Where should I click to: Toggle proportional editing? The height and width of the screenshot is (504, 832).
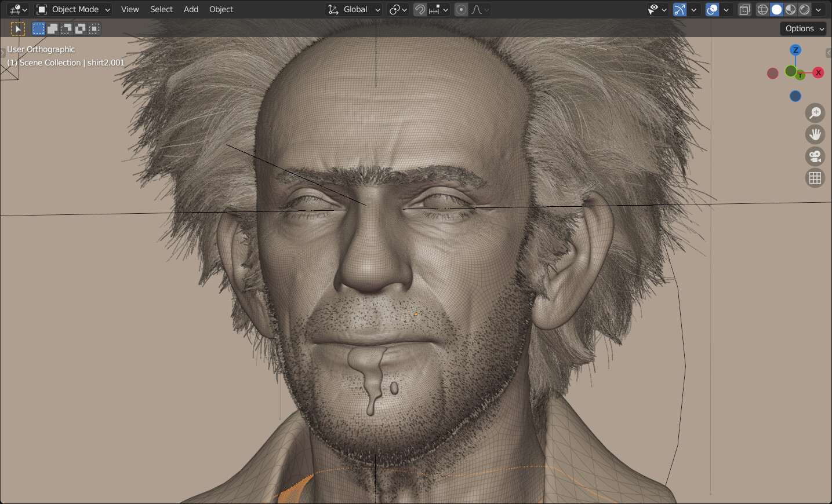click(x=461, y=9)
